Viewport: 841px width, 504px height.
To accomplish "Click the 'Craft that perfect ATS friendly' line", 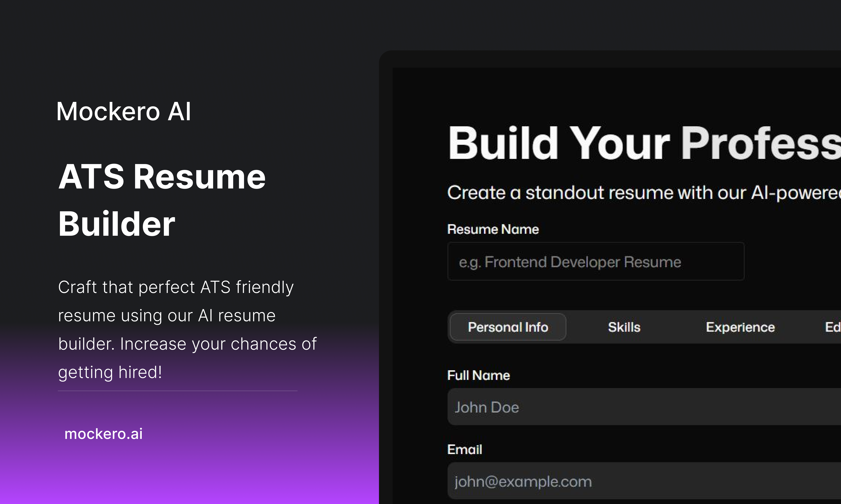I will click(176, 287).
